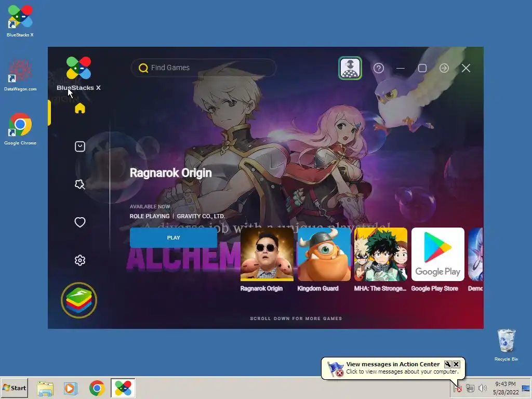Click the Action Center flag tray icon
532x399 pixels.
pyautogui.click(x=458, y=388)
